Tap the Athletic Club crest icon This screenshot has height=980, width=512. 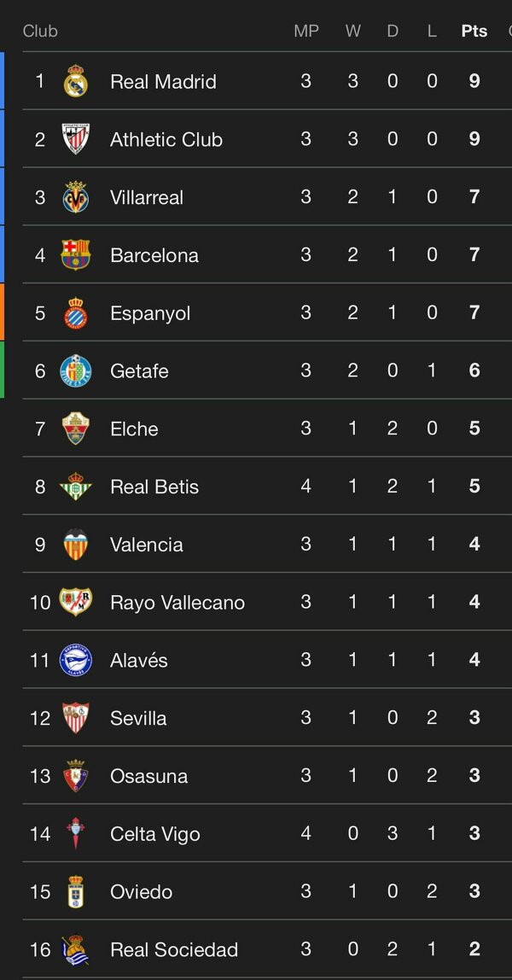click(x=76, y=139)
